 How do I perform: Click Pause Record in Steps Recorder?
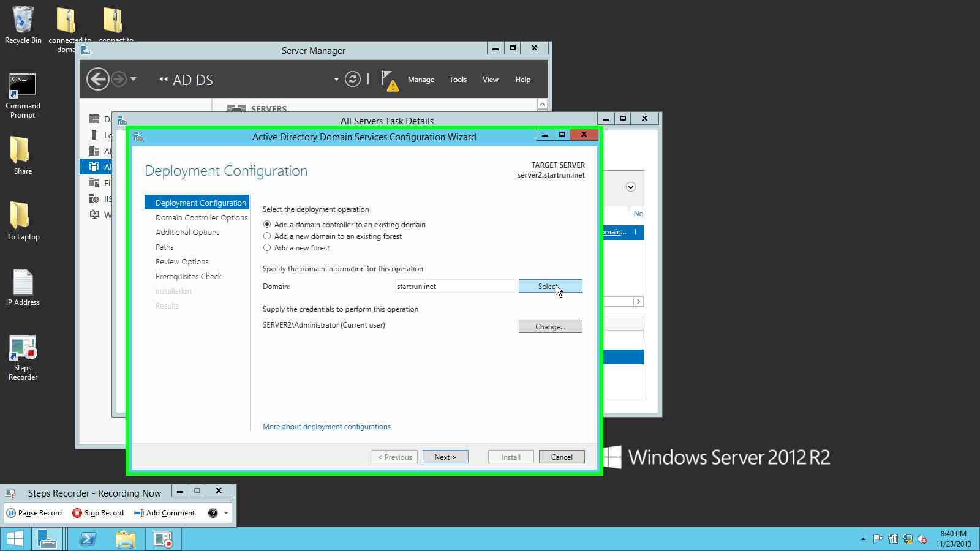(x=34, y=513)
